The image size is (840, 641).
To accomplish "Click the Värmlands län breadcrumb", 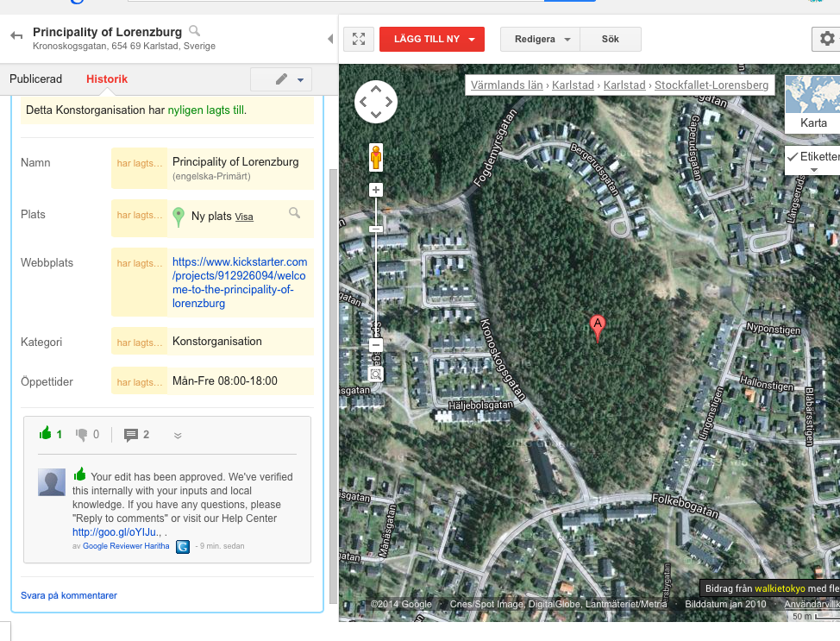I will coord(507,85).
